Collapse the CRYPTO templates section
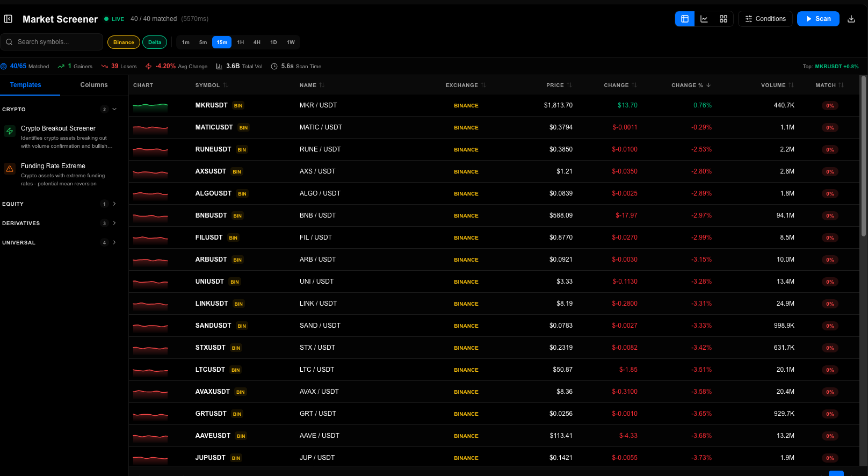Viewport: 868px width, 476px height. (x=60, y=109)
